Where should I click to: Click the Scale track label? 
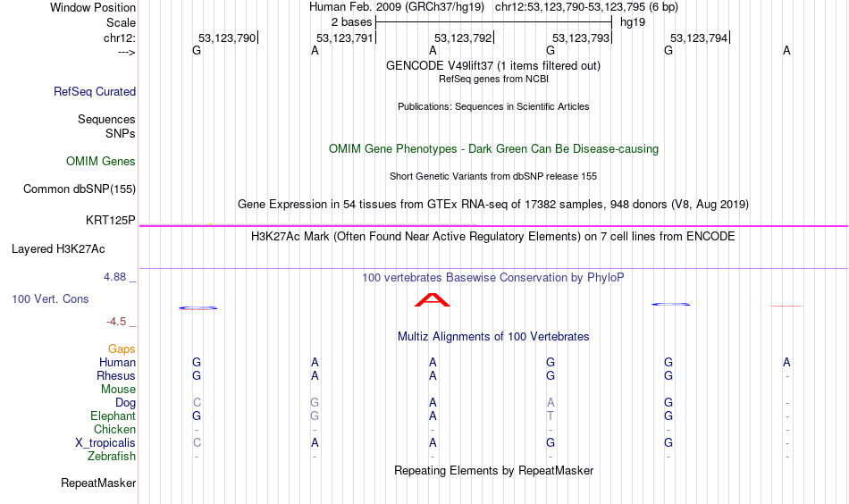pos(121,22)
